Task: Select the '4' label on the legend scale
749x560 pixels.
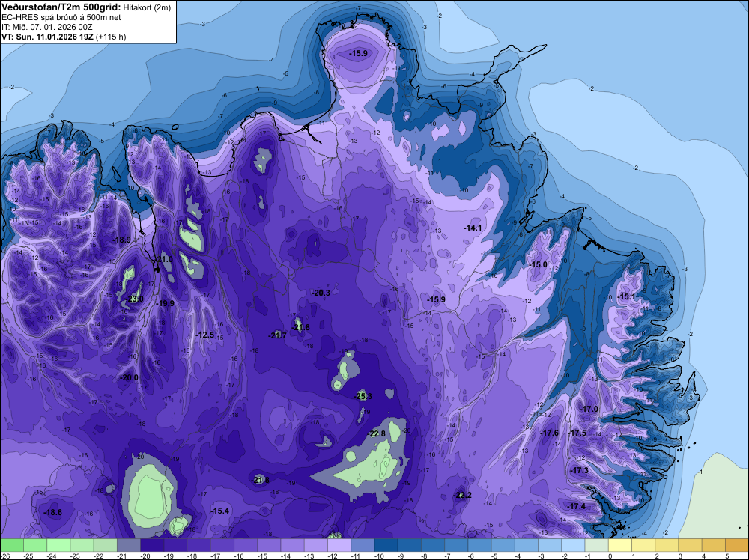Action: coord(703,556)
